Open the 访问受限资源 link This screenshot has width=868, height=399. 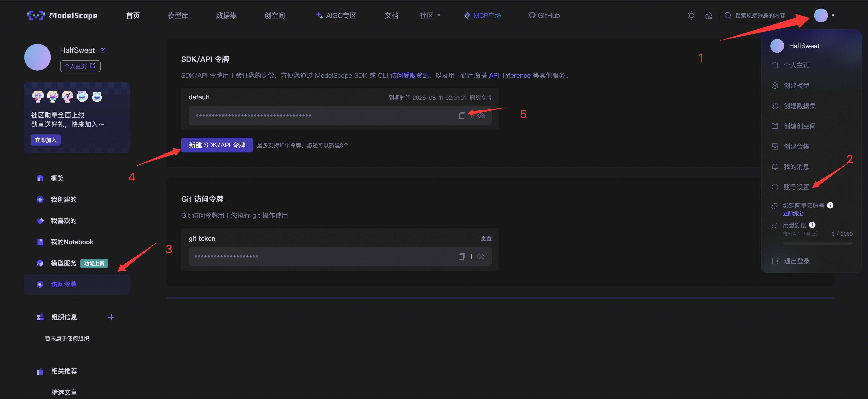click(x=409, y=75)
